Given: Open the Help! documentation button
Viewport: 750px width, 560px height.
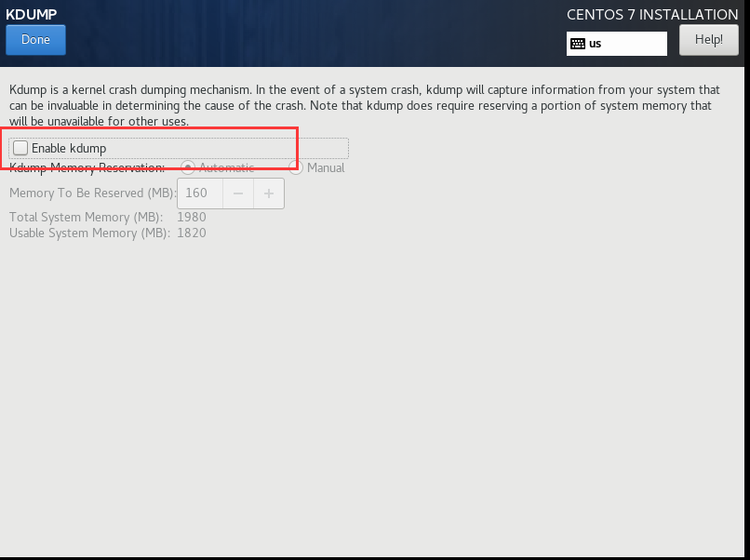Looking at the screenshot, I should 708,40.
